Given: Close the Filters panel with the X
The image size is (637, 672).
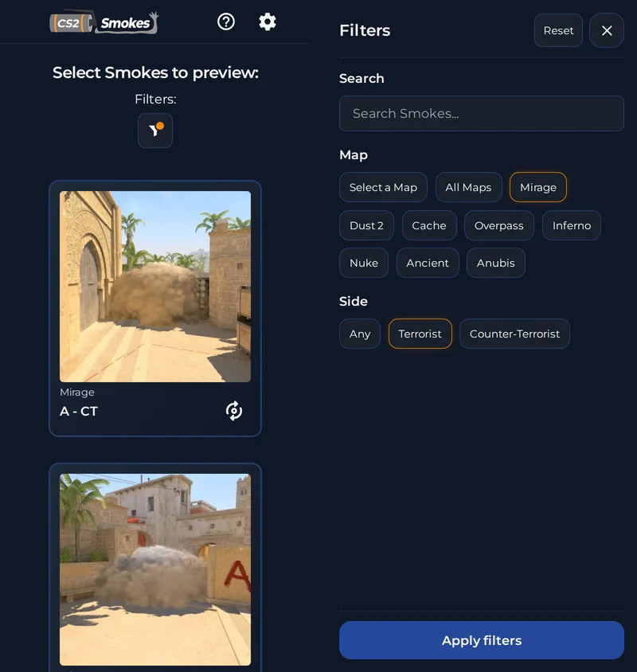Looking at the screenshot, I should (x=607, y=30).
